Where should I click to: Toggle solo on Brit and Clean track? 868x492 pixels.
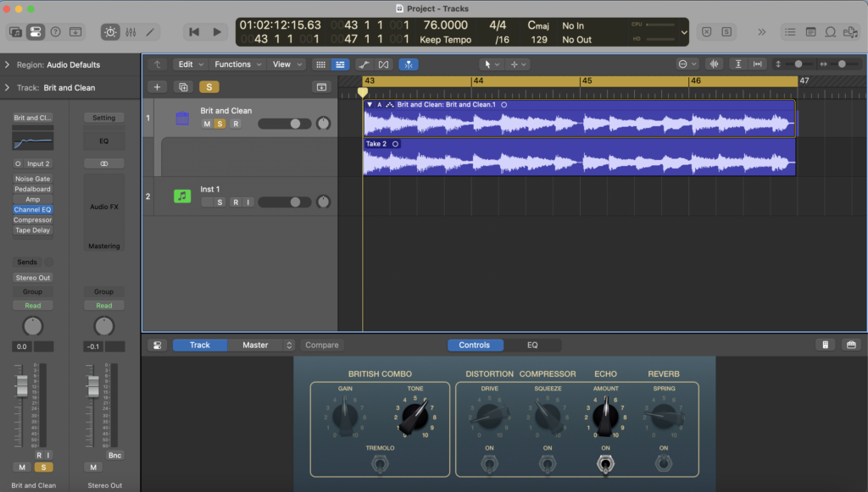point(220,124)
